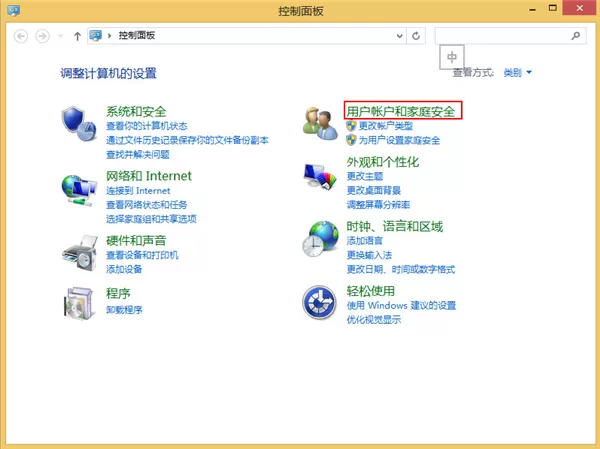Open the Network and Internet globe icon

79,191
